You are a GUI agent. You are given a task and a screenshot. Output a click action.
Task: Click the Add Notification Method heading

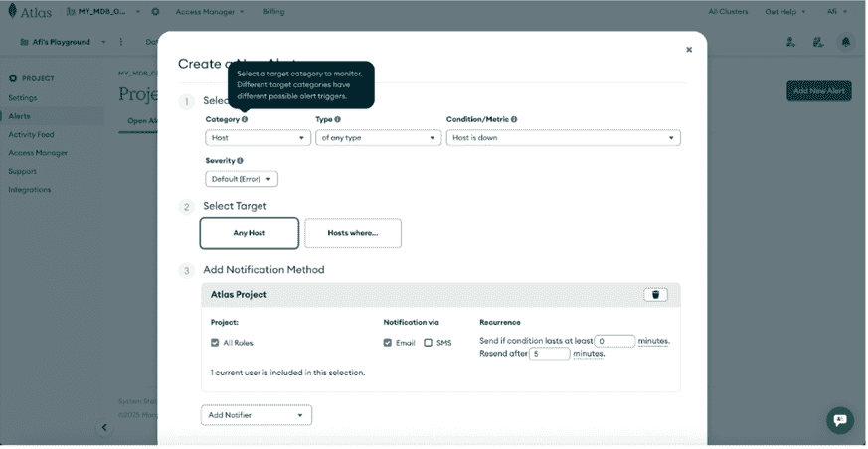pyautogui.click(x=263, y=270)
